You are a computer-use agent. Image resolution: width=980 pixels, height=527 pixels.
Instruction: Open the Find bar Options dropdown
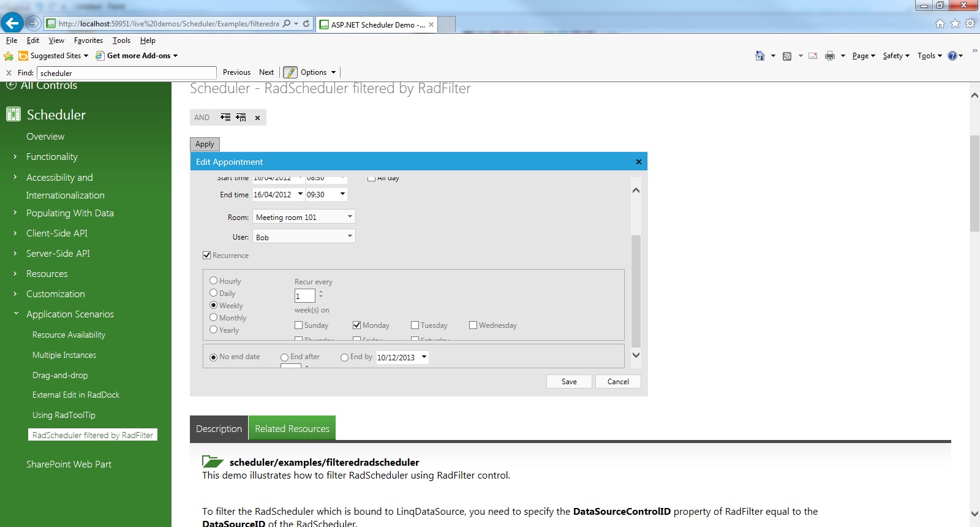pyautogui.click(x=318, y=72)
